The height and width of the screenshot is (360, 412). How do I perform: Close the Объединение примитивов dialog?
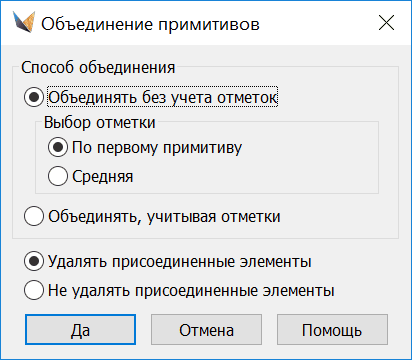coord(386,23)
